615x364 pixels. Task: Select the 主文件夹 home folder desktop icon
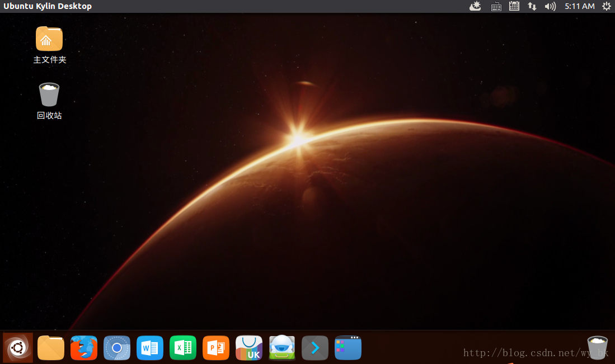point(49,45)
